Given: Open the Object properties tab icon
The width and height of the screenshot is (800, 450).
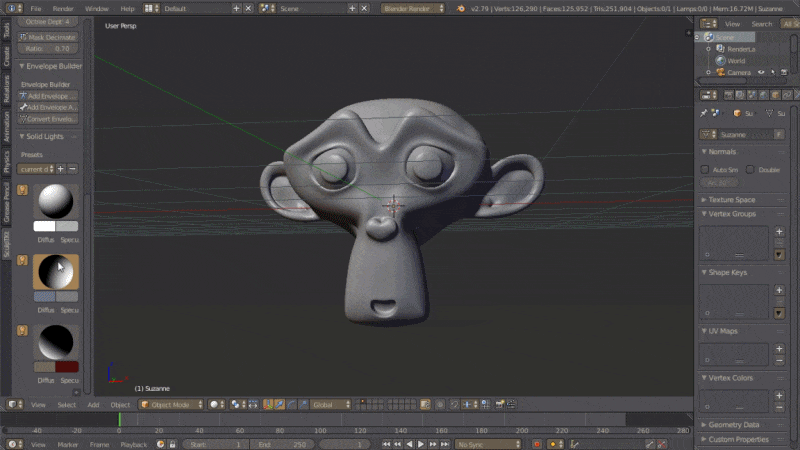Looking at the screenshot, I should coord(775,95).
